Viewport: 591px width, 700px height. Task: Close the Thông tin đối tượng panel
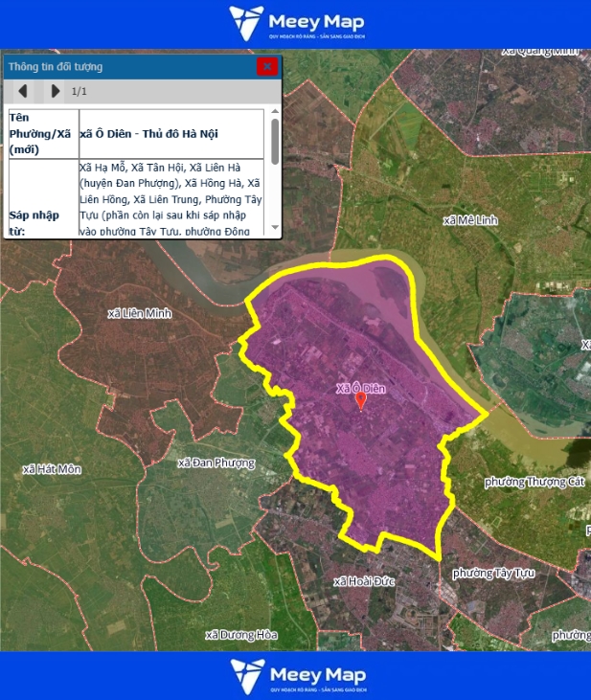pos(267,66)
